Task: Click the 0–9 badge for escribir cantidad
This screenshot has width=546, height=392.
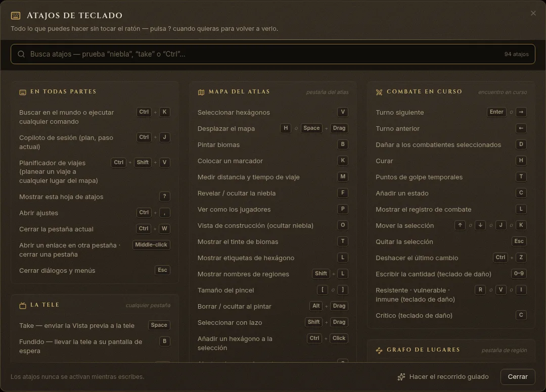Action: [519, 274]
